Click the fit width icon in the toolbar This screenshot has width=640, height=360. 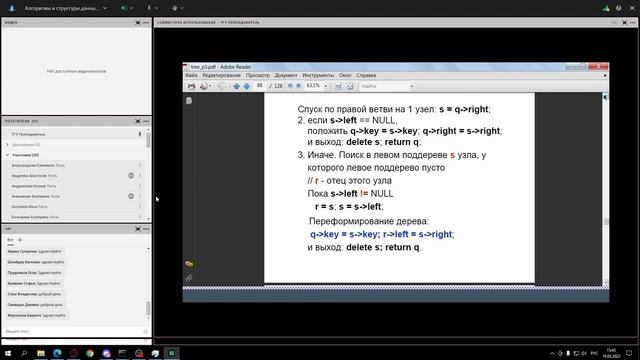pos(338,86)
